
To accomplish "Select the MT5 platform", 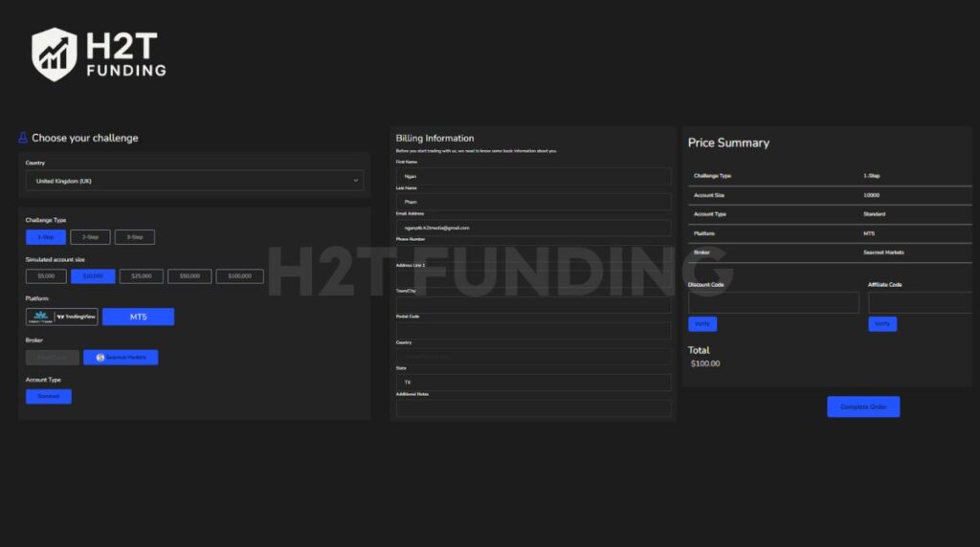I will click(138, 317).
